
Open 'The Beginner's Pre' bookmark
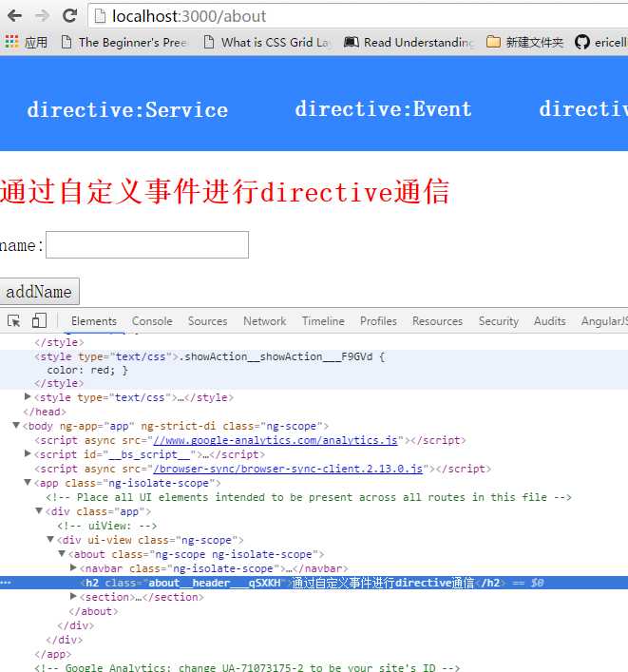[x=124, y=42]
